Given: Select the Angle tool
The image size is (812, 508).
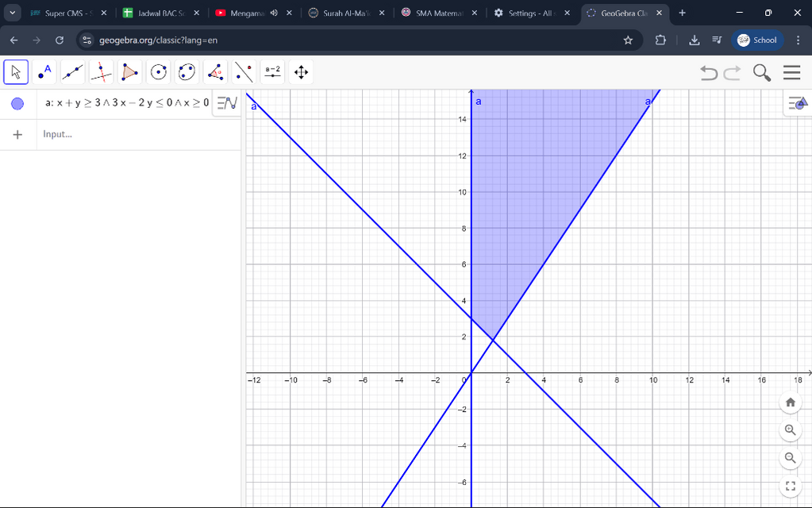Looking at the screenshot, I should [216, 72].
